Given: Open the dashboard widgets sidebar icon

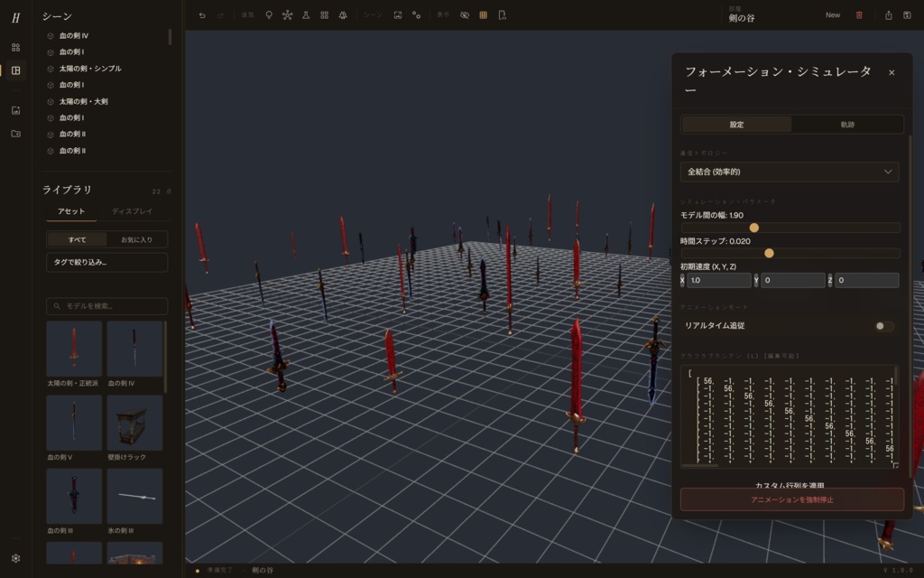Looking at the screenshot, I should pyautogui.click(x=16, y=47).
